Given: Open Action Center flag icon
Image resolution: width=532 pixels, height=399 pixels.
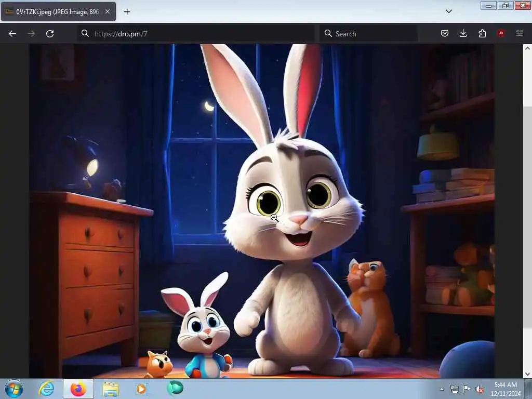Looking at the screenshot, I should pos(467,389).
